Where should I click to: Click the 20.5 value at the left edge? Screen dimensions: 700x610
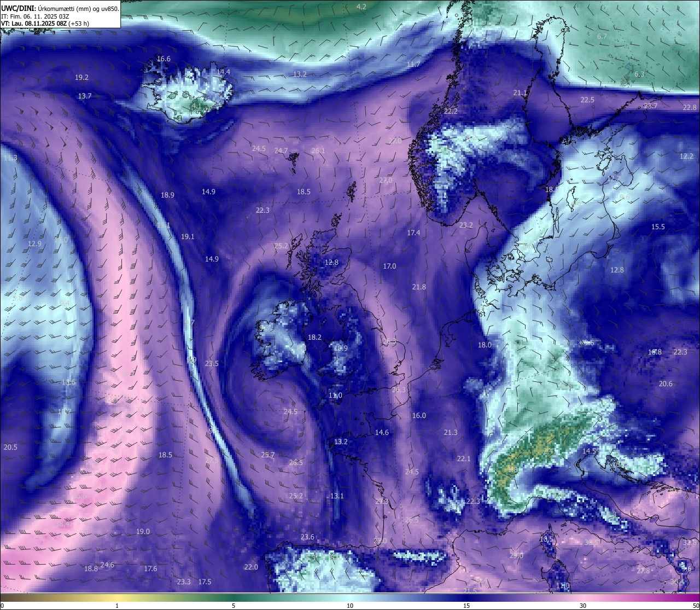click(10, 447)
